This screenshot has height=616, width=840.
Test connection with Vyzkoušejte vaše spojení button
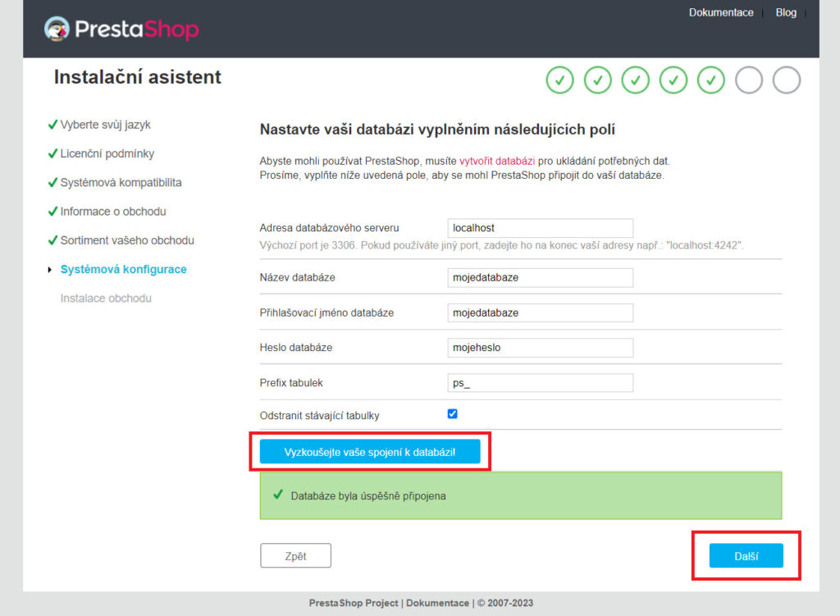tap(370, 452)
